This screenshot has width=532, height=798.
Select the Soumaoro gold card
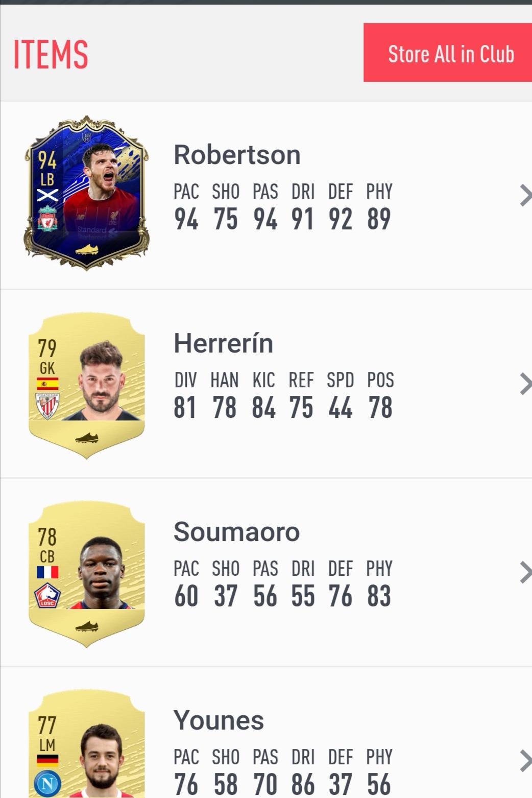pos(87,575)
